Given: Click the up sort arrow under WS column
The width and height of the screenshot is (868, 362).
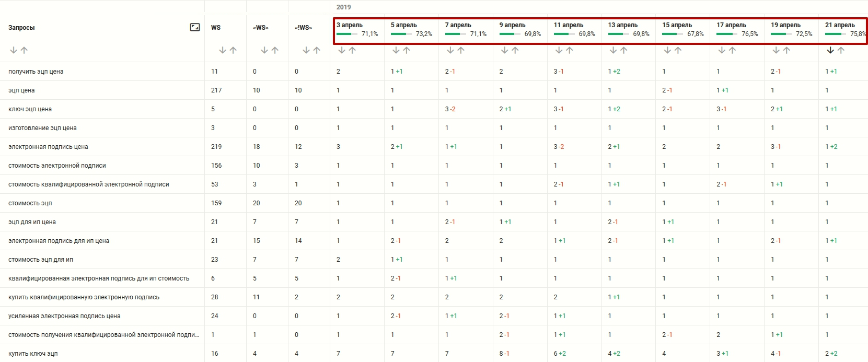Looking at the screenshot, I should tap(233, 50).
